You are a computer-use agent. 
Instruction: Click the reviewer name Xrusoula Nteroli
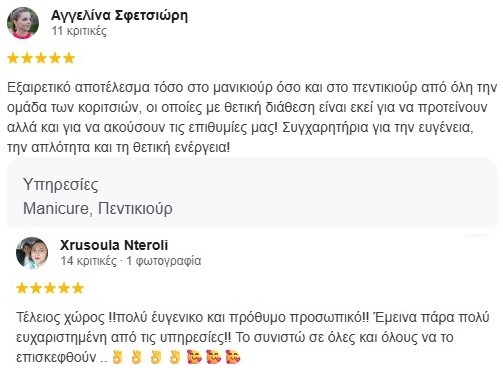point(114,245)
